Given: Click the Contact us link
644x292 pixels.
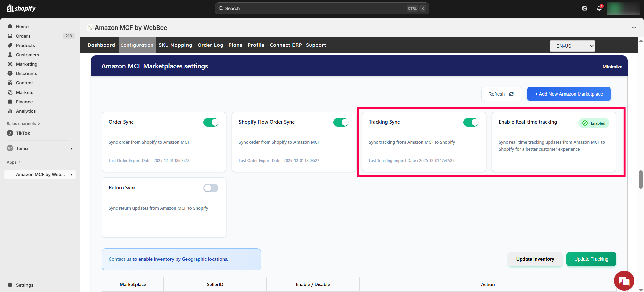Looking at the screenshot, I should (120, 259).
